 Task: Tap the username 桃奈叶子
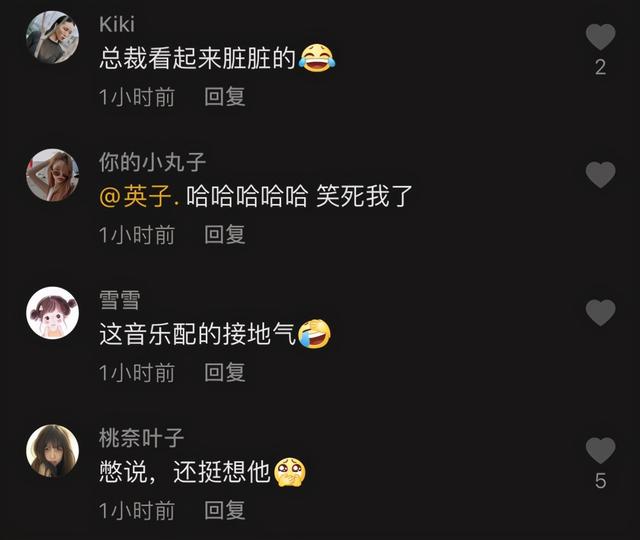click(x=141, y=438)
